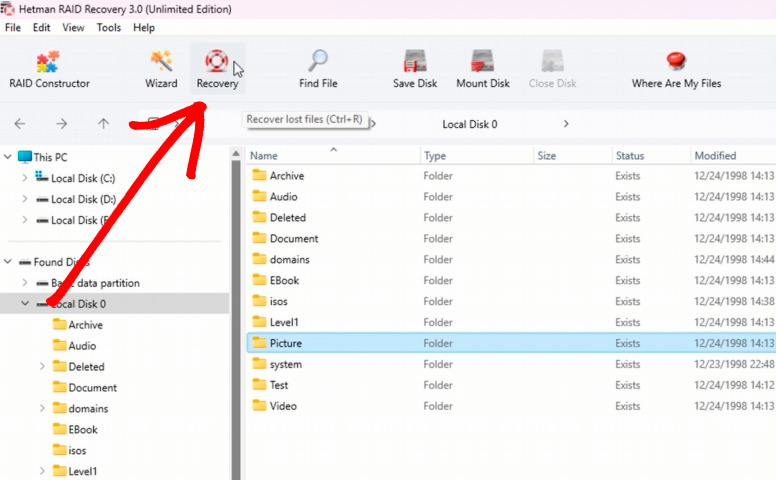Click the Close Disk toolbar icon
Viewport: 776px width, 480px height.
(x=552, y=70)
